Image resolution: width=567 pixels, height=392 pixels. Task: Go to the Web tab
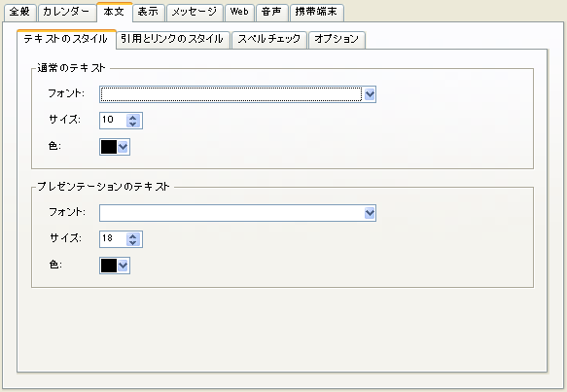[x=239, y=12]
